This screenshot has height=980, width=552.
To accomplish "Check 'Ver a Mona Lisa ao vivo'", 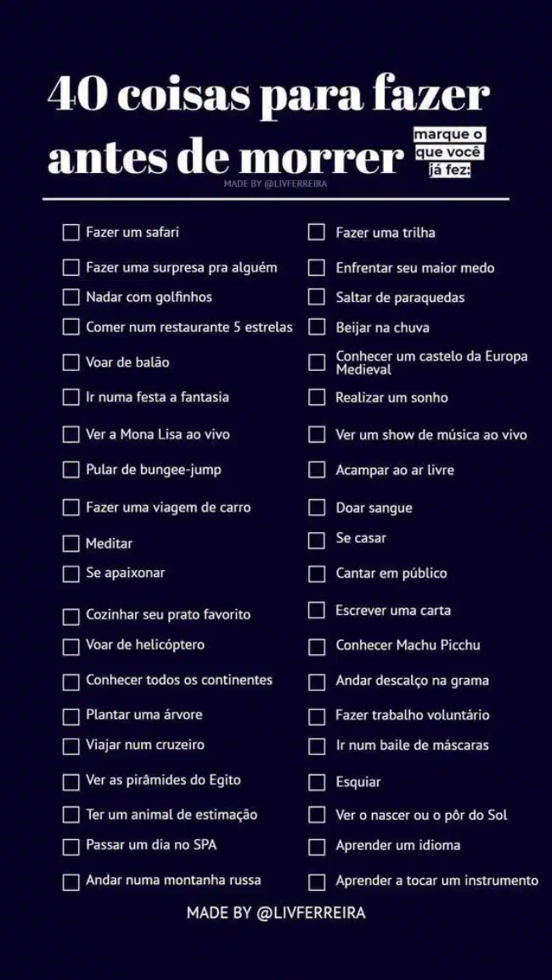I will click(70, 434).
